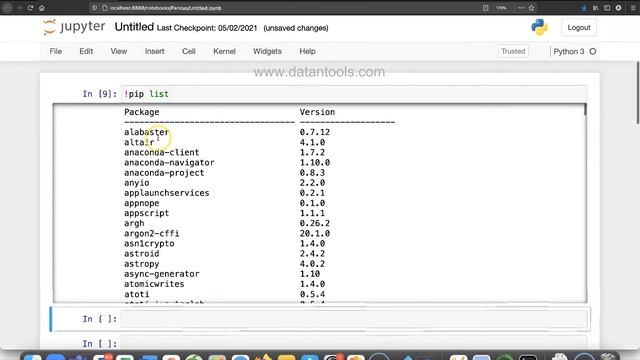The image size is (640, 360).
Task: Go to browser home page
Action: click(x=42, y=8)
